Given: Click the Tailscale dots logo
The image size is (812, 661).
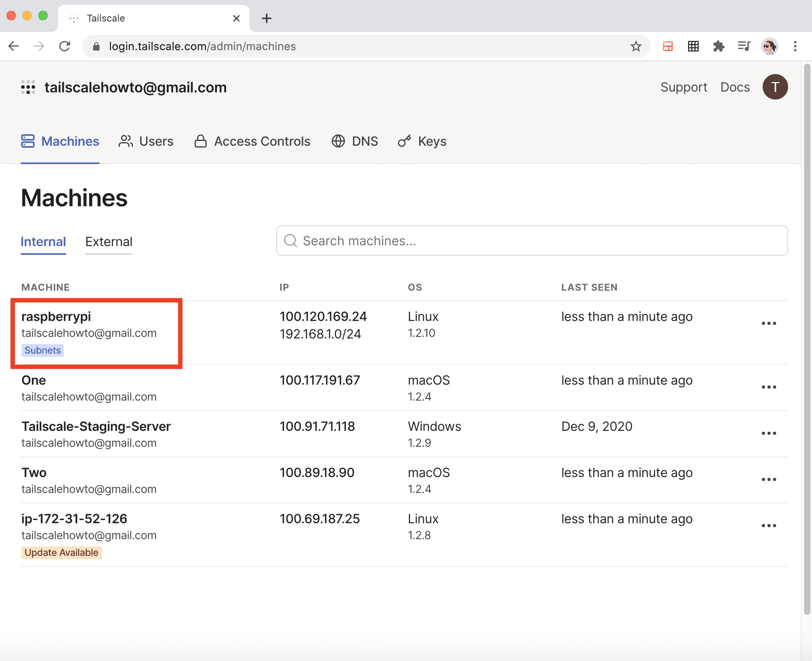Looking at the screenshot, I should coord(28,87).
